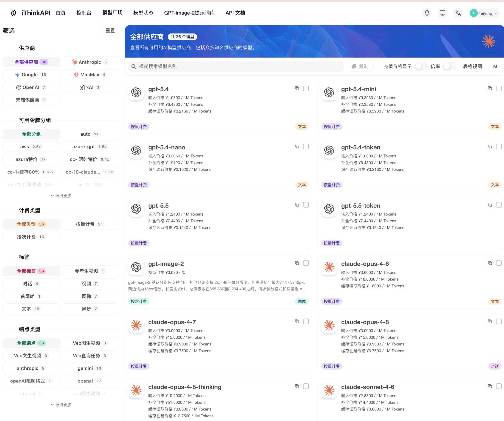Check the claude-opus-4-8 selection checkbox
Viewport: 504px width, 421px height.
pyautogui.click(x=499, y=321)
